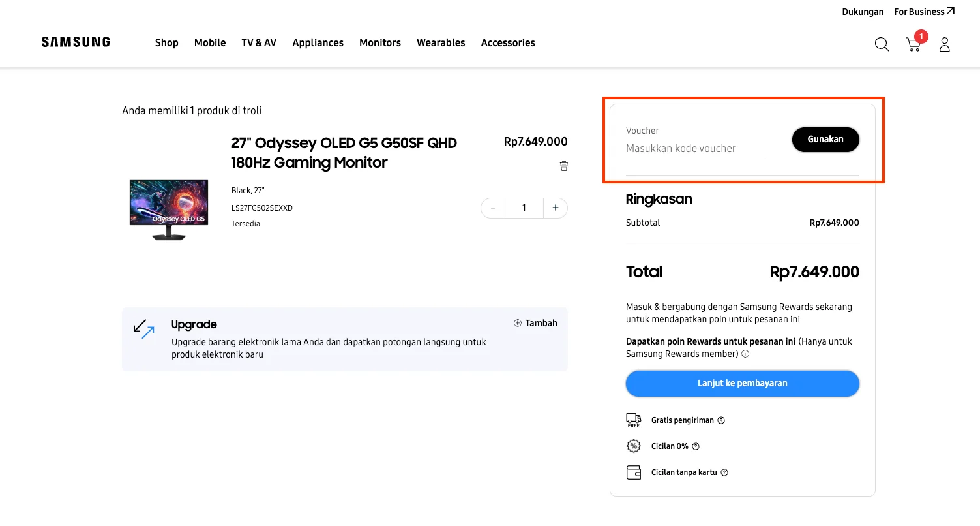The width and height of the screenshot is (980, 526).
Task: Open the Accessories menu
Action: [x=508, y=42]
